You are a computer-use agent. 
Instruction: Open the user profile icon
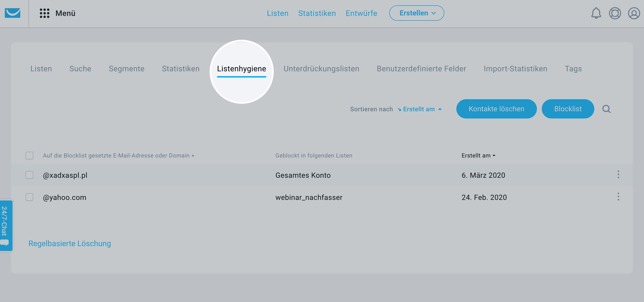[634, 13]
